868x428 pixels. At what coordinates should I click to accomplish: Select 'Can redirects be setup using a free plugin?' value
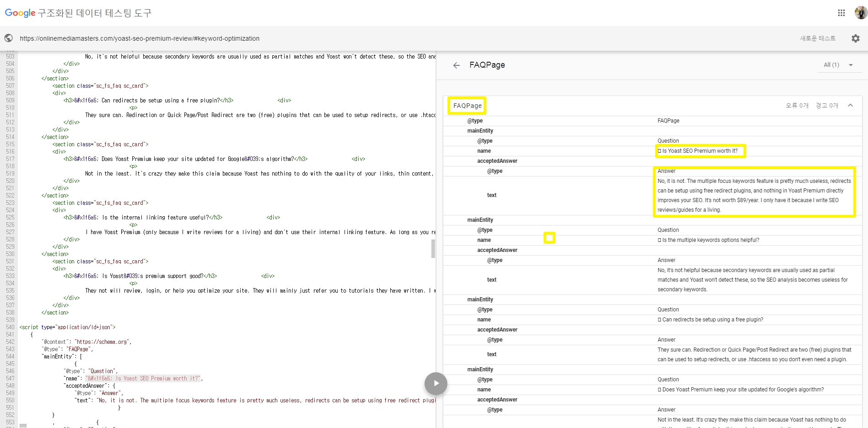(711, 320)
